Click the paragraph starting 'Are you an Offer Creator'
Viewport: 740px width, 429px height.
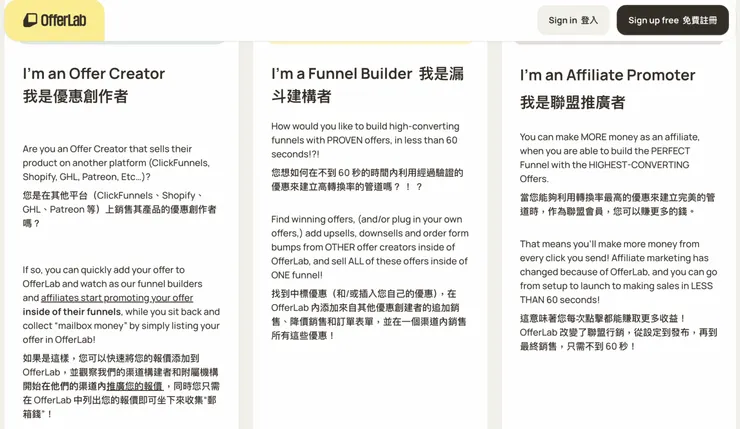[x=116, y=163]
